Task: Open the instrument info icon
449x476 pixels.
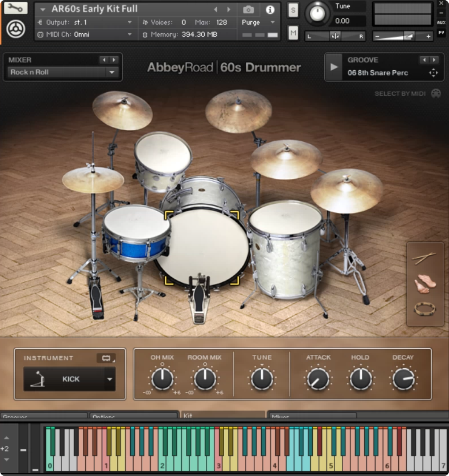Action: tap(270, 10)
